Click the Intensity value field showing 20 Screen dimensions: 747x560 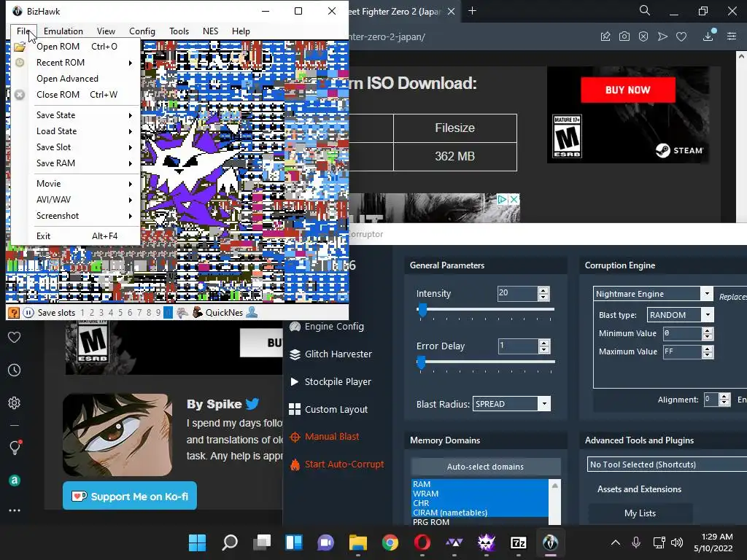click(517, 293)
